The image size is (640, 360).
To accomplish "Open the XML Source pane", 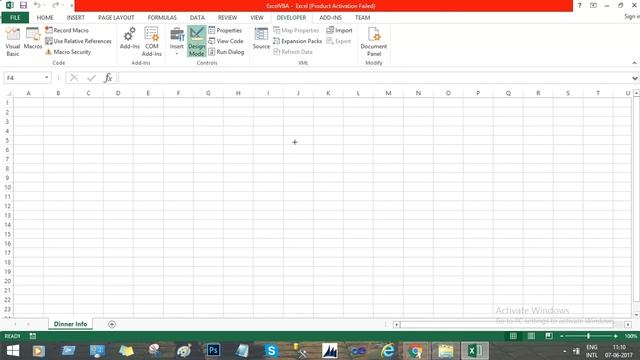I will click(261, 39).
